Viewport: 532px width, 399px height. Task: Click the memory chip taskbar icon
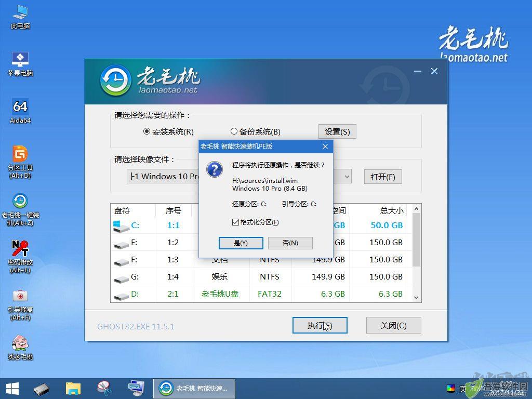(x=42, y=389)
